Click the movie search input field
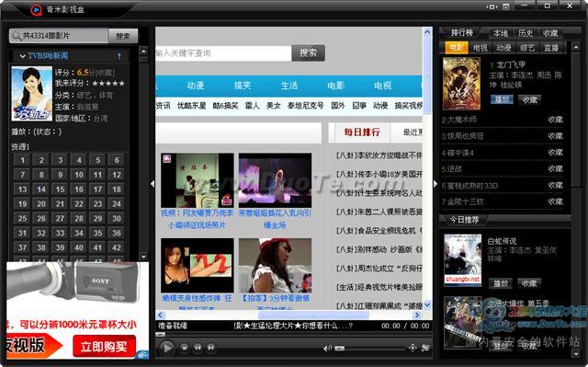This screenshot has width=588, height=367. (59, 36)
